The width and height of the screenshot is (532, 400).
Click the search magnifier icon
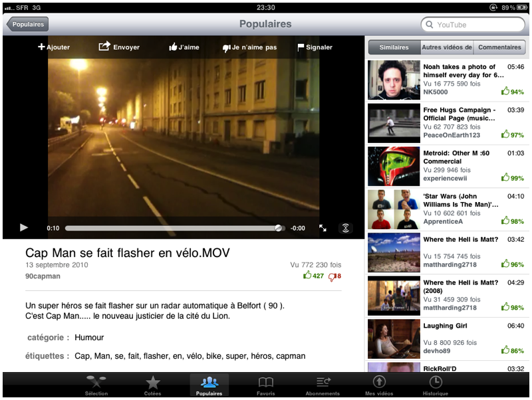pos(429,25)
